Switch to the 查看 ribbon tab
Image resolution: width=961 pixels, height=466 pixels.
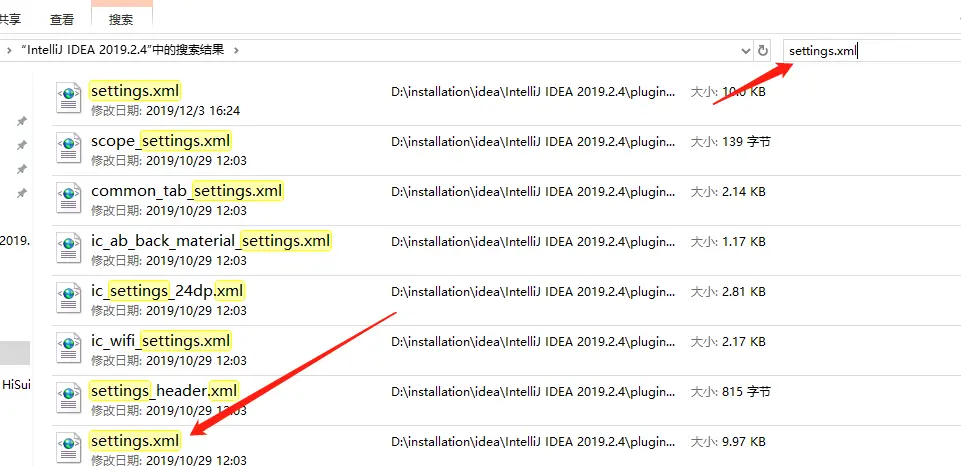tap(62, 20)
